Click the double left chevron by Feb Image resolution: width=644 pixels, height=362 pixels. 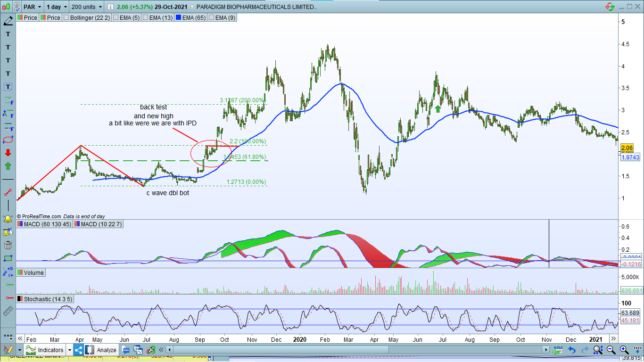(20, 339)
